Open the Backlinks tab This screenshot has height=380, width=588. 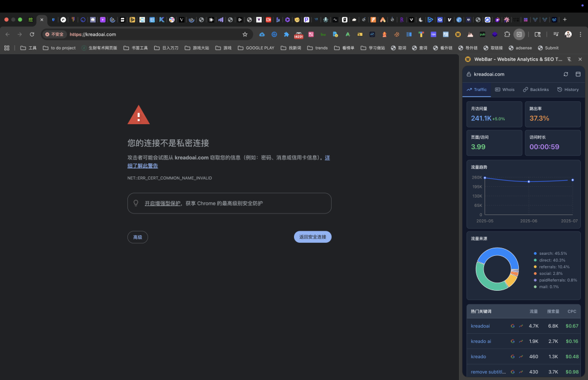point(536,90)
